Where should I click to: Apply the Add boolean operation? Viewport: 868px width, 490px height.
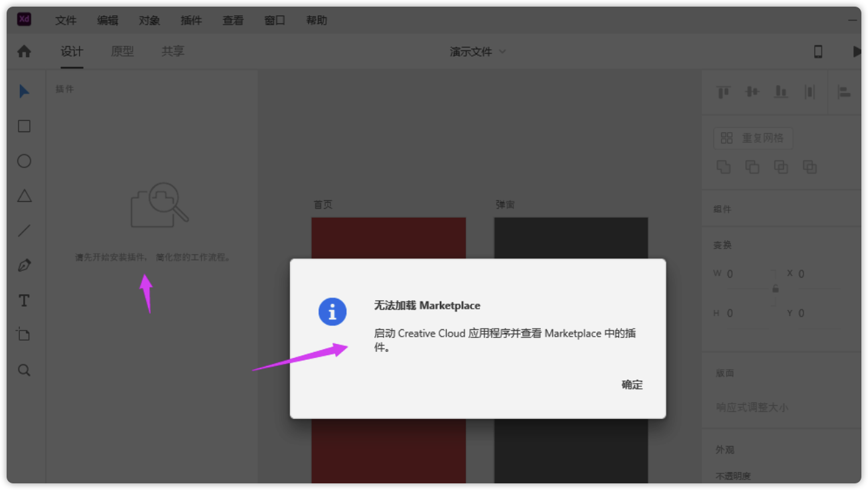click(723, 167)
